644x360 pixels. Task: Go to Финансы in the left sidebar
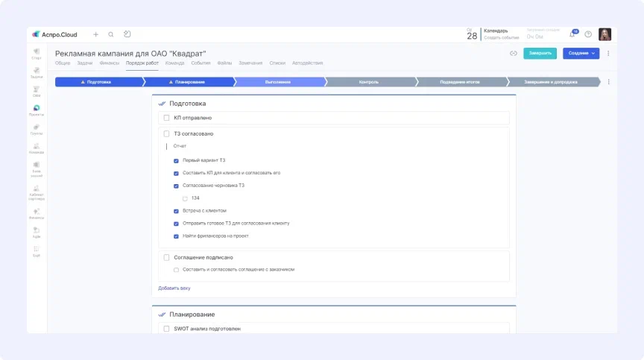tap(37, 214)
